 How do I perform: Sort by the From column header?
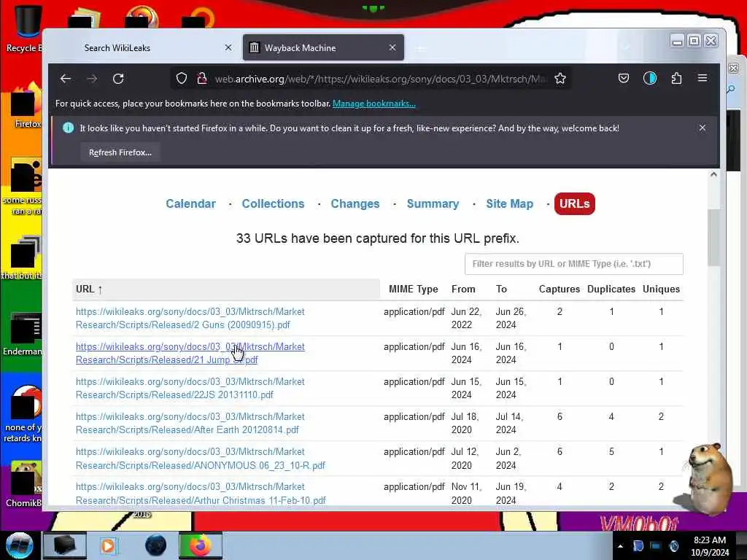463,289
